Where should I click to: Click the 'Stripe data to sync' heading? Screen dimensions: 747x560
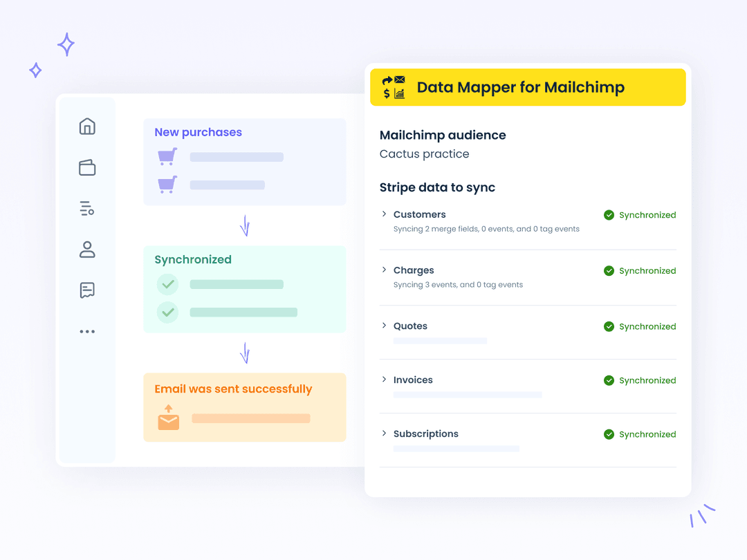pos(437,187)
